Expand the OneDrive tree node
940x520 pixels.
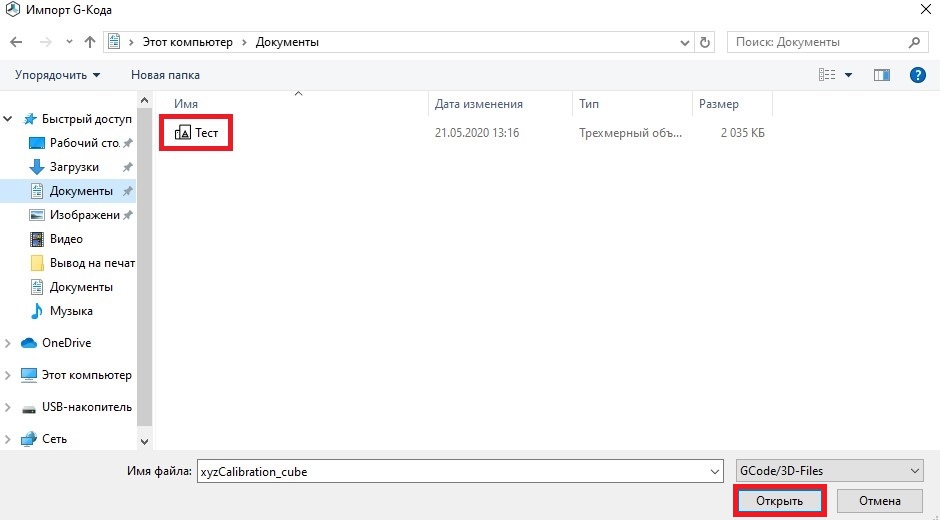pos(9,343)
